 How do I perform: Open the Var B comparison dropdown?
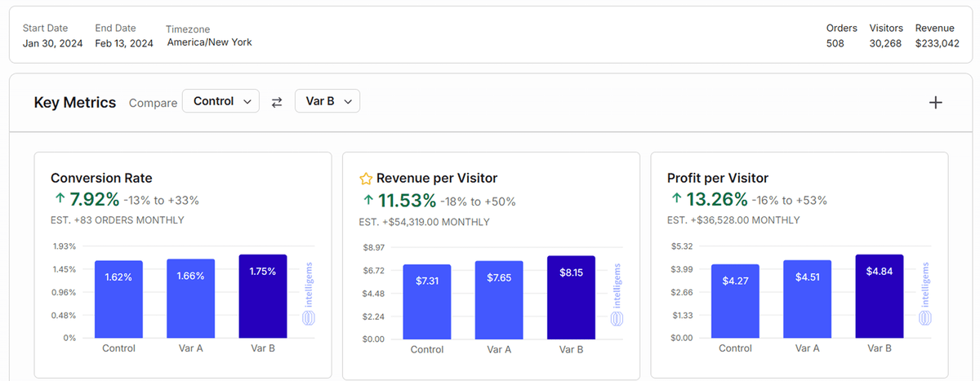[x=327, y=101]
